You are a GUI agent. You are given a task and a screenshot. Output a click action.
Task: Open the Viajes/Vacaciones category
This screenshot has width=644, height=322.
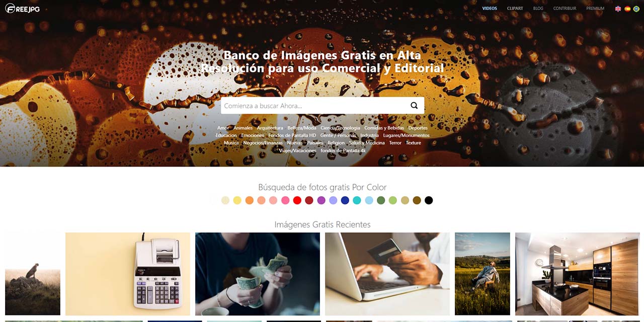pyautogui.click(x=298, y=150)
